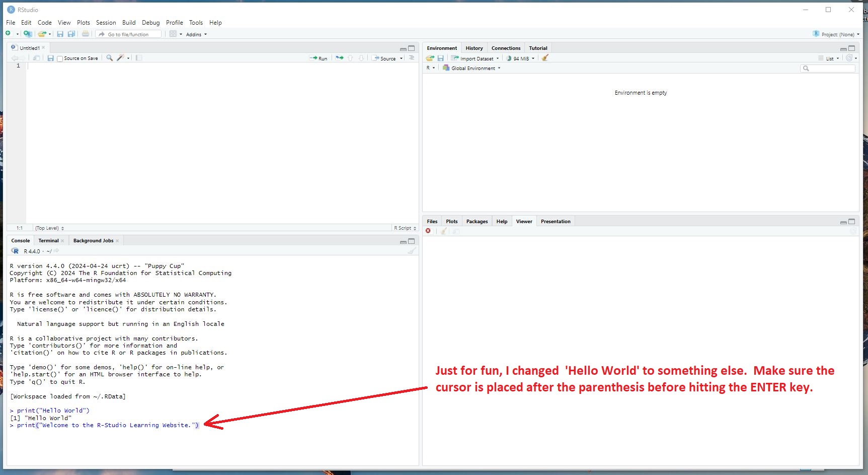The image size is (868, 475).
Task: Click the Run button
Action: (319, 58)
